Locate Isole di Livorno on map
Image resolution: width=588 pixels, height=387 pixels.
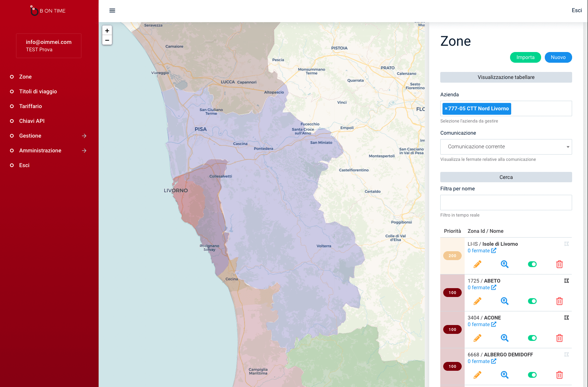click(505, 264)
